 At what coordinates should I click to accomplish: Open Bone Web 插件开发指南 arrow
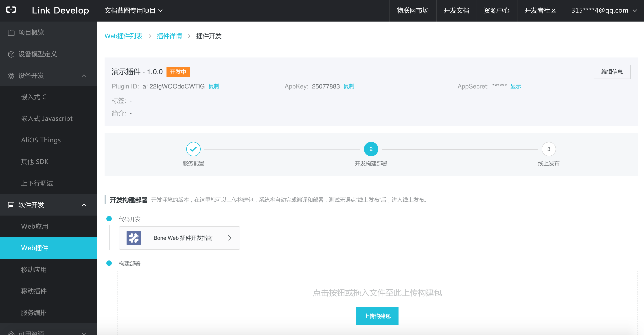[230, 238]
